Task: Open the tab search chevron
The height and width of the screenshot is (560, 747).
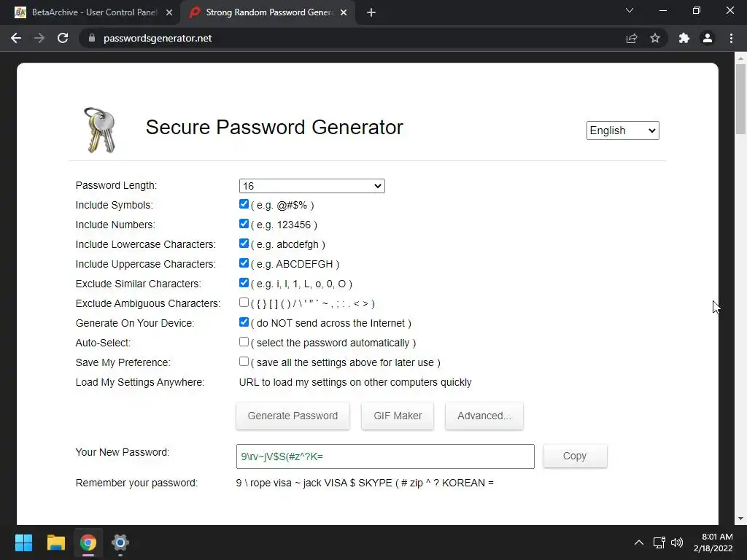Action: [x=630, y=11]
